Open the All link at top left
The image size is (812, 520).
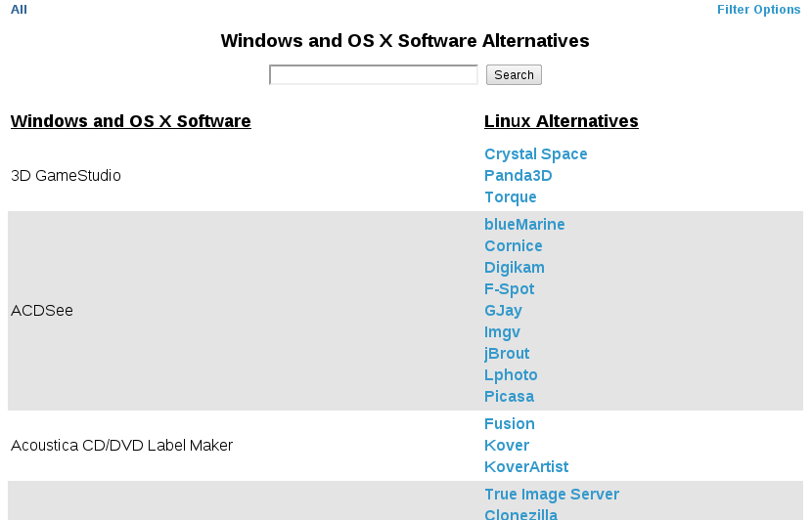pos(19,10)
